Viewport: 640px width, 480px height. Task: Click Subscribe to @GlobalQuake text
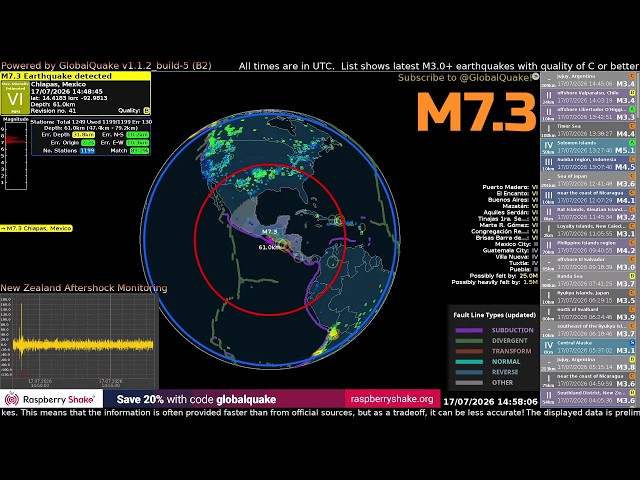(464, 78)
